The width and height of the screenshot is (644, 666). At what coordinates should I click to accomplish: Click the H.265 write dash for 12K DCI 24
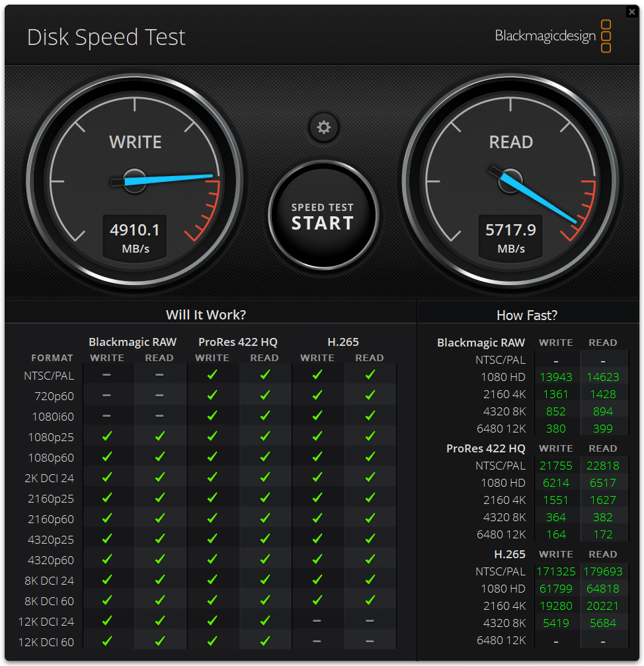tap(317, 620)
